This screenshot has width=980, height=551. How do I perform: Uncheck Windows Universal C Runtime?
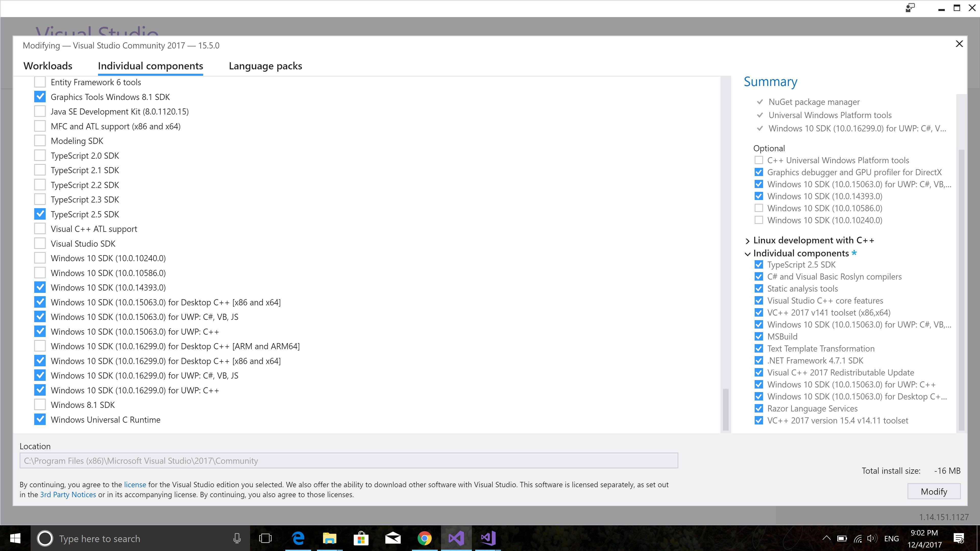(40, 419)
